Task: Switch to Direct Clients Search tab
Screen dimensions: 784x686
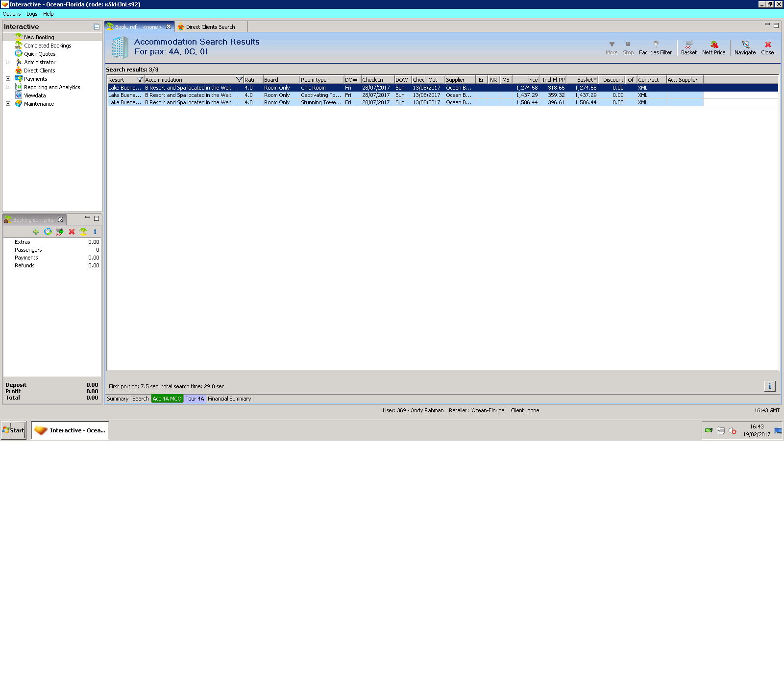Action: tap(211, 27)
